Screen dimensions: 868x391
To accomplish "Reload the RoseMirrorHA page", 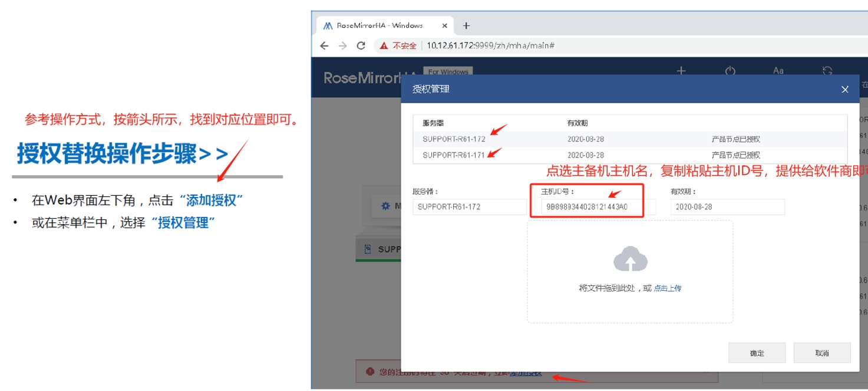I will (361, 45).
